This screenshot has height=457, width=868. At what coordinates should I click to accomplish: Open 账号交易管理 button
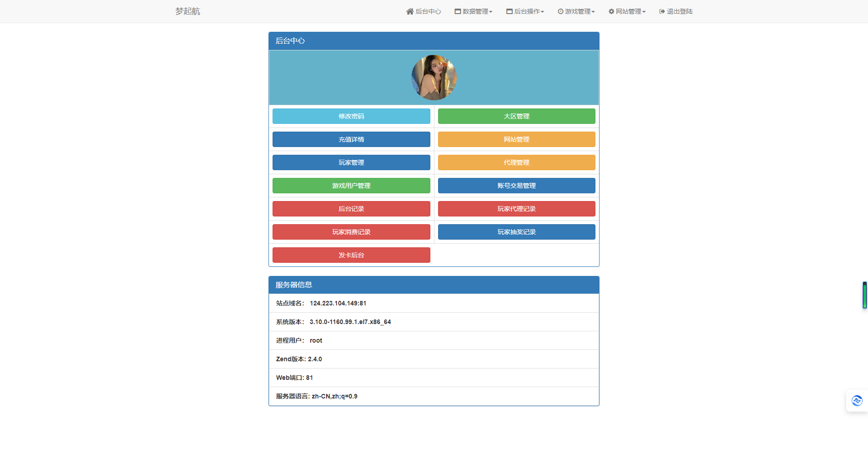517,186
